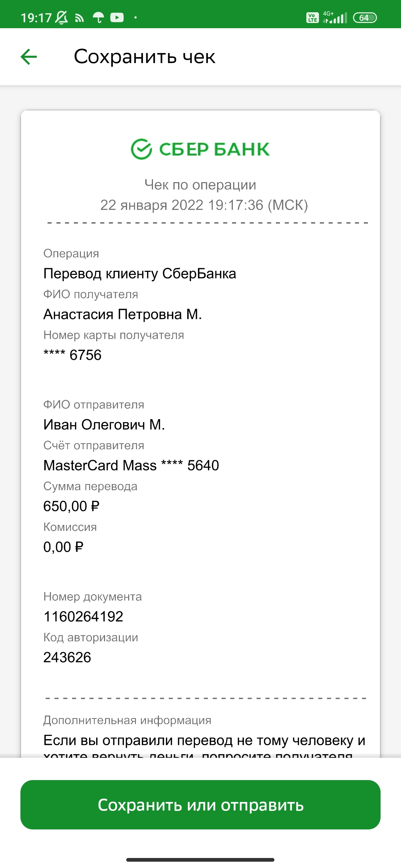Tap the bottom home gesture bar
Screen dimensions: 401x868
click(200, 859)
